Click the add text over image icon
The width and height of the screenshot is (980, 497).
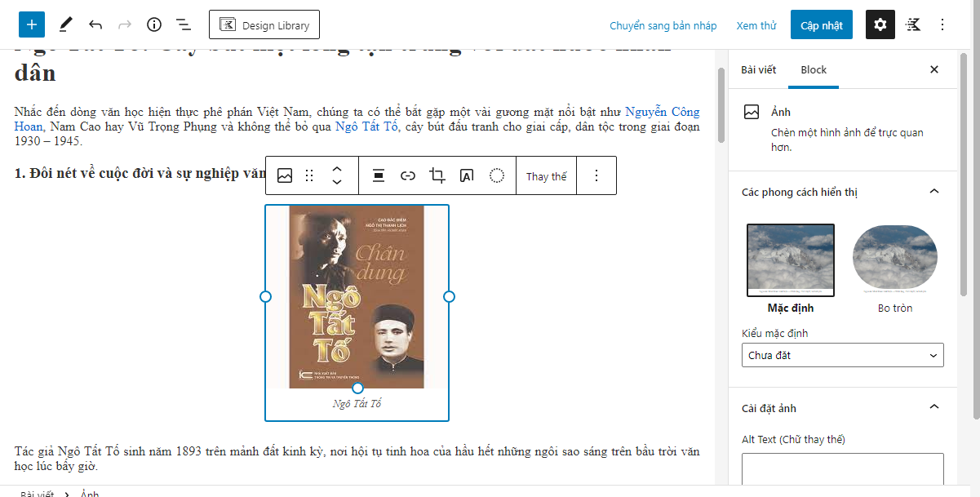coord(467,175)
